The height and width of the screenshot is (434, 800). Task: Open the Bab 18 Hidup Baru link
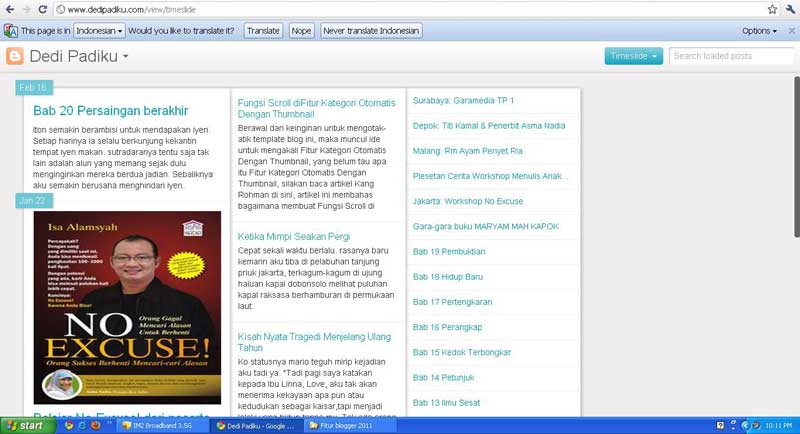tap(447, 276)
